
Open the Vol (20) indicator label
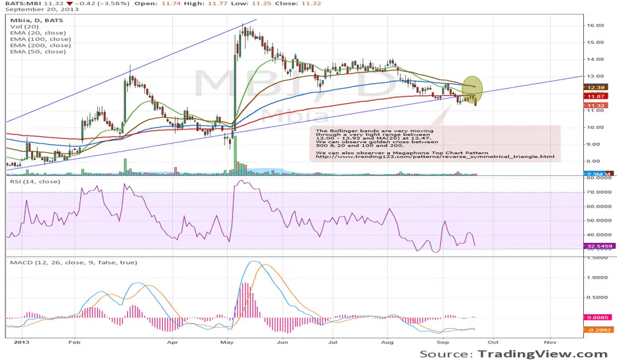tap(24, 26)
